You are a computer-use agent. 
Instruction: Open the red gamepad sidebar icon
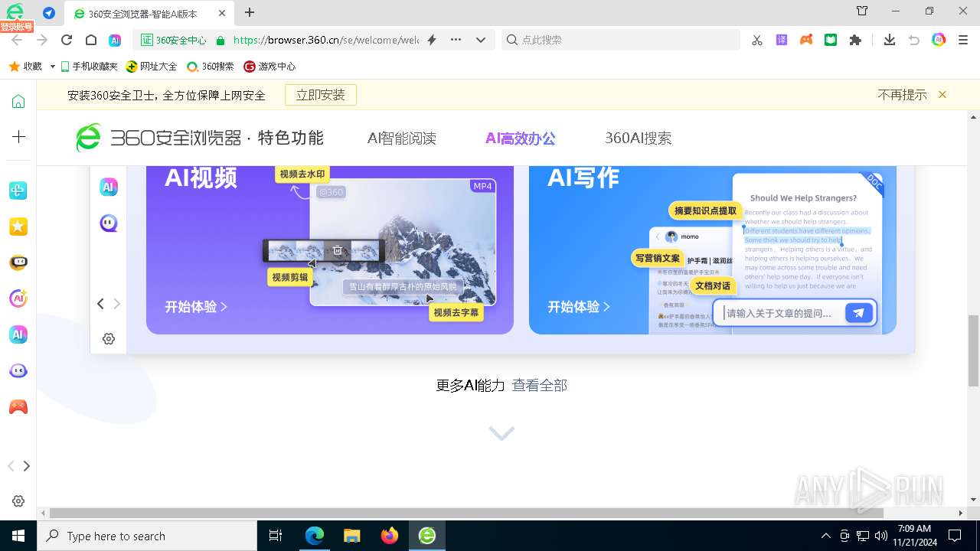click(x=18, y=407)
